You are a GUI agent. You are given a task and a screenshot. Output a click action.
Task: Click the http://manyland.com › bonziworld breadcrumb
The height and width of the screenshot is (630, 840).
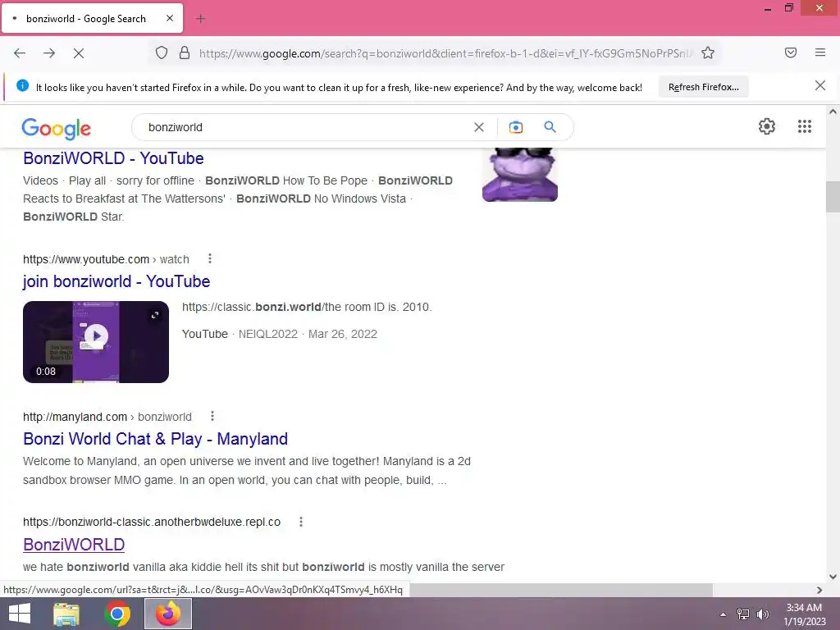107,417
